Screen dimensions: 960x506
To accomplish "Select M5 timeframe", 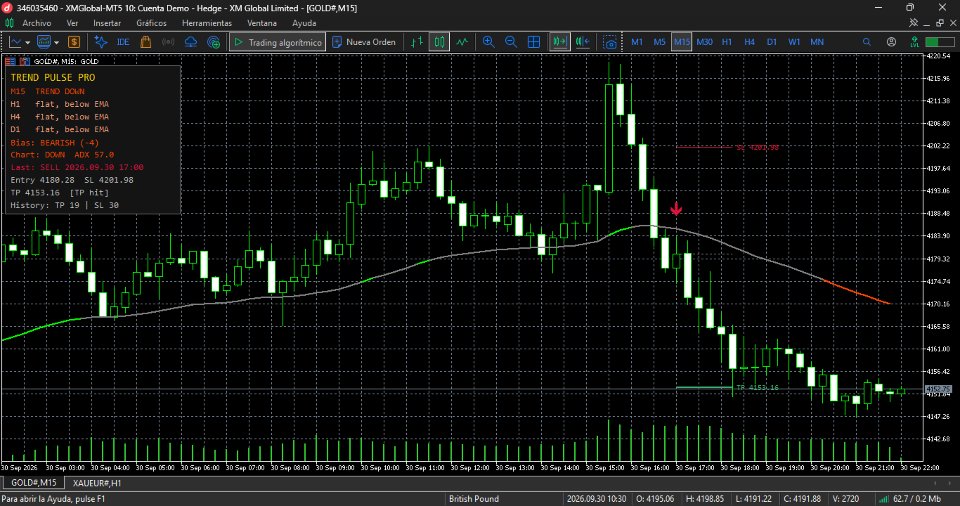I will coord(659,42).
